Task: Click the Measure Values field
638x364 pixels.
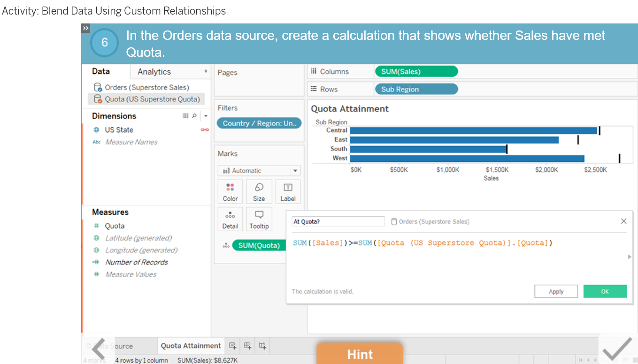Action: click(131, 274)
